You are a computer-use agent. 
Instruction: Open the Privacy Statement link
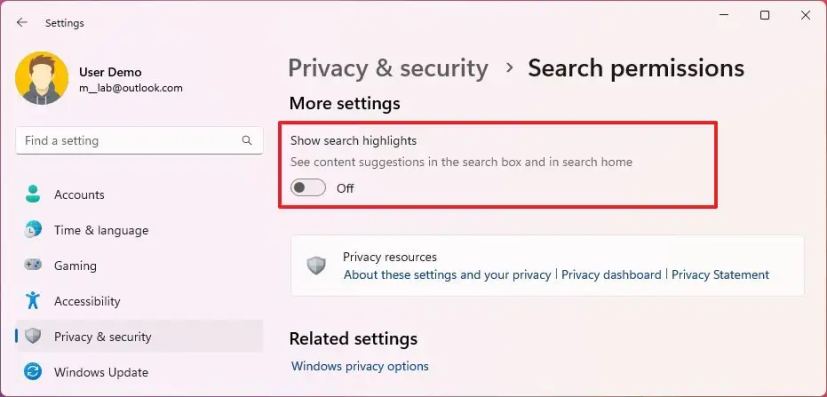720,275
